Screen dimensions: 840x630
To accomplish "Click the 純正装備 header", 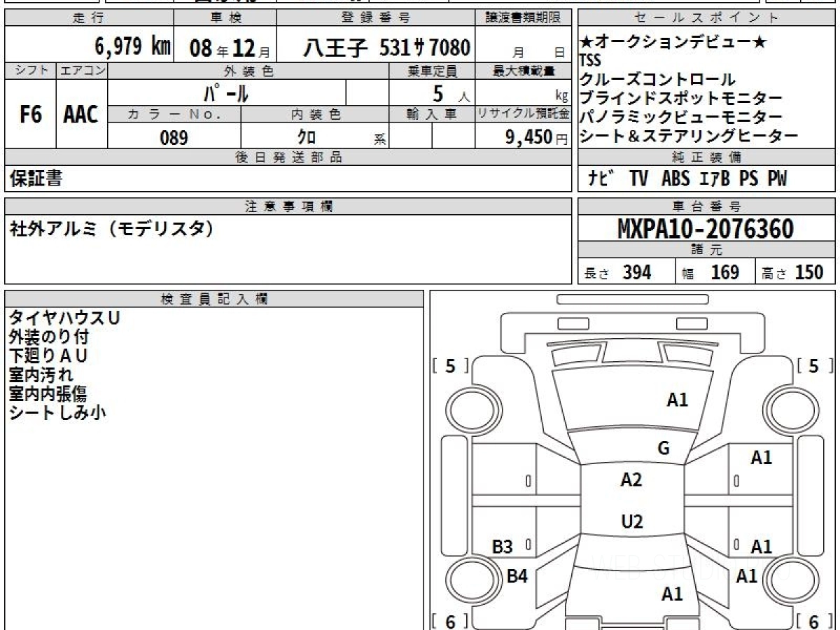I will click(x=707, y=157).
